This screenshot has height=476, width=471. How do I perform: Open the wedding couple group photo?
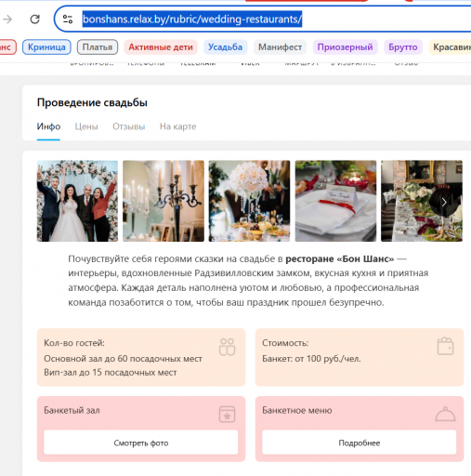77,201
